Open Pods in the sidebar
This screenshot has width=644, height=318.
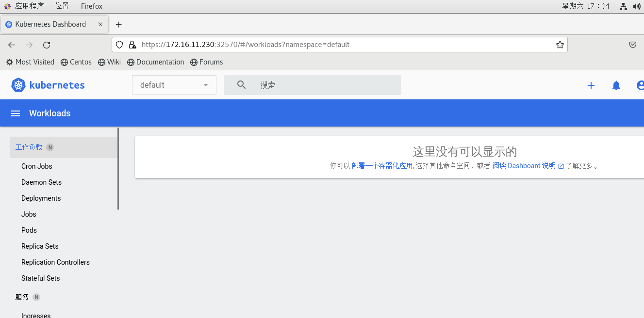point(29,230)
